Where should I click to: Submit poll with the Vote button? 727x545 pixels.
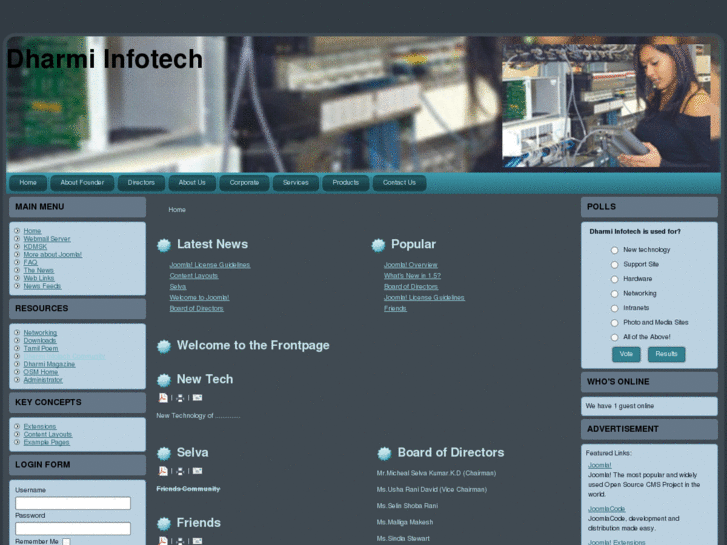(x=626, y=354)
